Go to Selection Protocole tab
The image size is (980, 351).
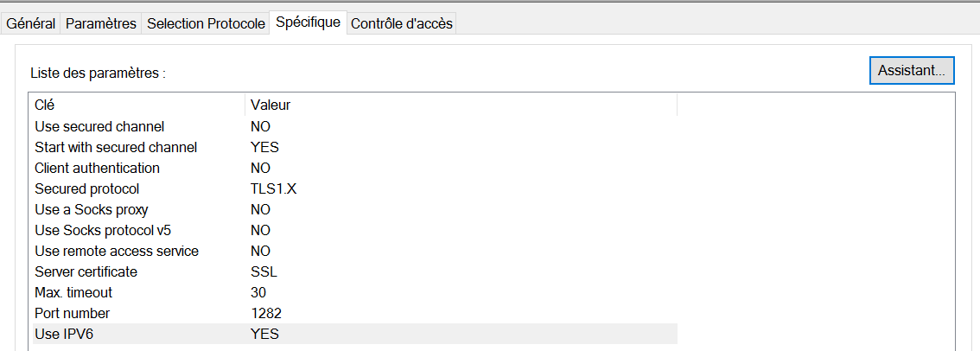pyautogui.click(x=206, y=23)
